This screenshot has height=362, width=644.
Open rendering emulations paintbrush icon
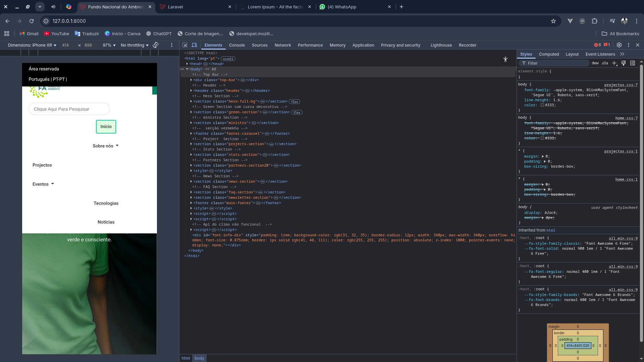624,63
